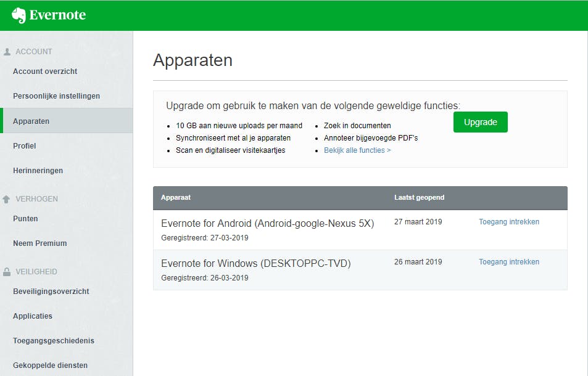
Task: Go to Profiel settings
Action: (25, 146)
